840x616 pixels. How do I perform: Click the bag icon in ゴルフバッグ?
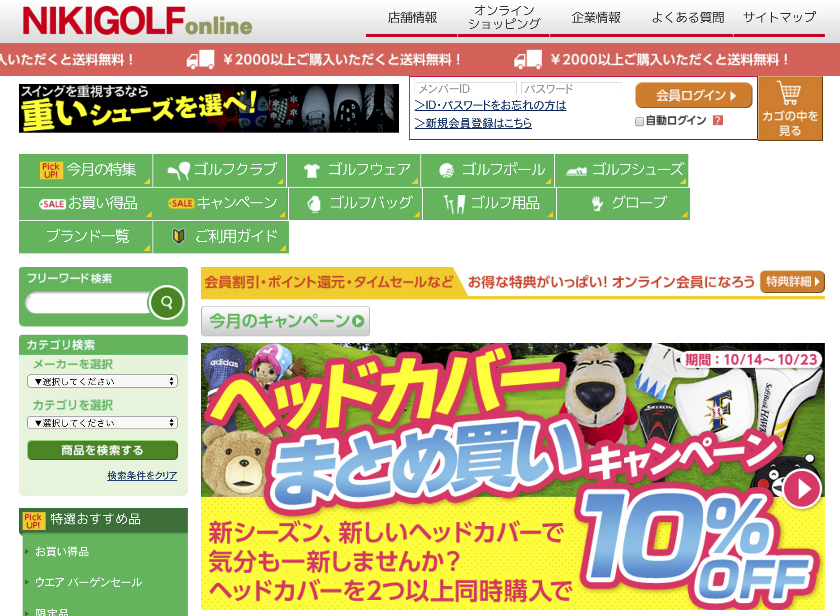click(314, 204)
